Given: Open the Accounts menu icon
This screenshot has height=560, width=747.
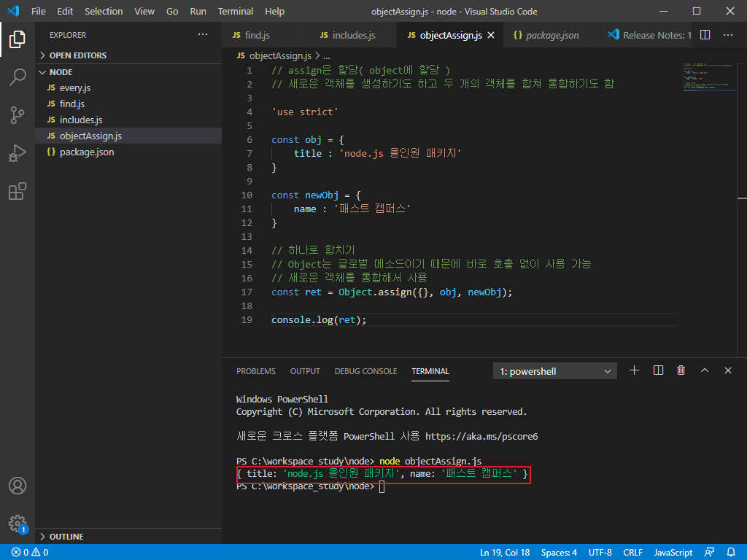Looking at the screenshot, I should 18,486.
